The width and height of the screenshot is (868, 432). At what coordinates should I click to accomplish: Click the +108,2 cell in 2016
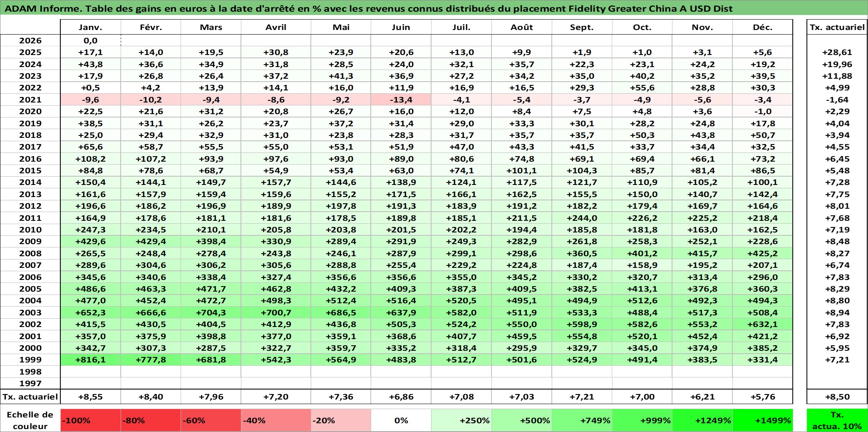(90, 159)
